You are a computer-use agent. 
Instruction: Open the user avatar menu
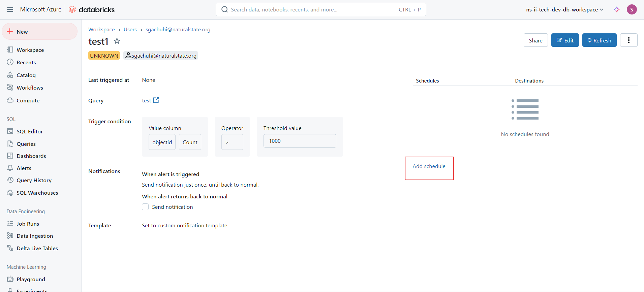coord(632,9)
